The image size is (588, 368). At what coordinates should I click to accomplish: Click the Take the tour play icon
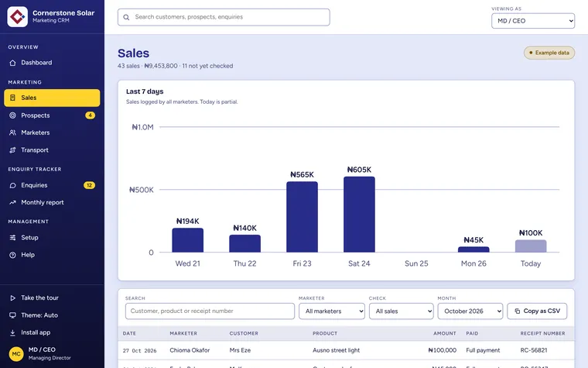click(x=12, y=297)
